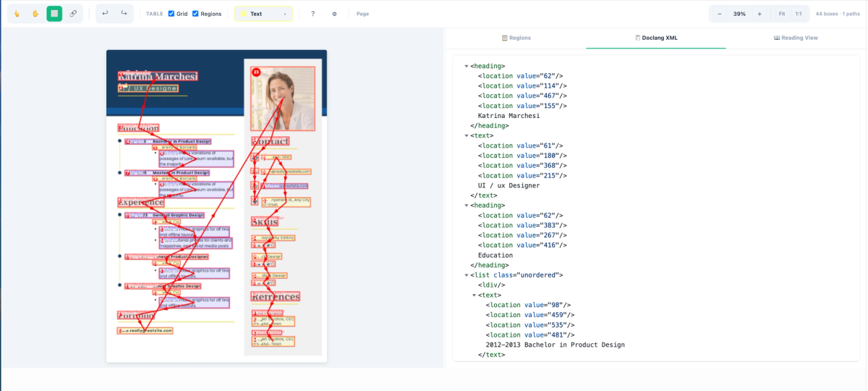Click the location value="155" line
Screen dimensions: 868x391
pos(522,106)
